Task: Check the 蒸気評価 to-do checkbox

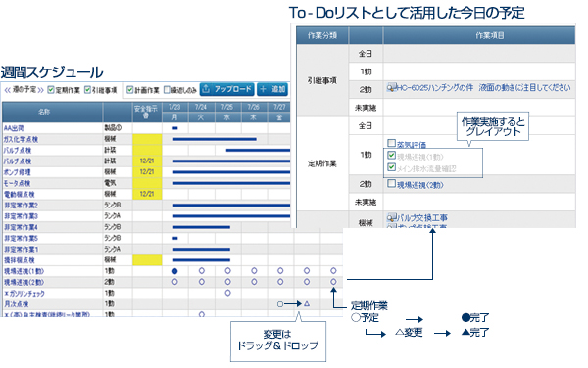Action: [391, 143]
